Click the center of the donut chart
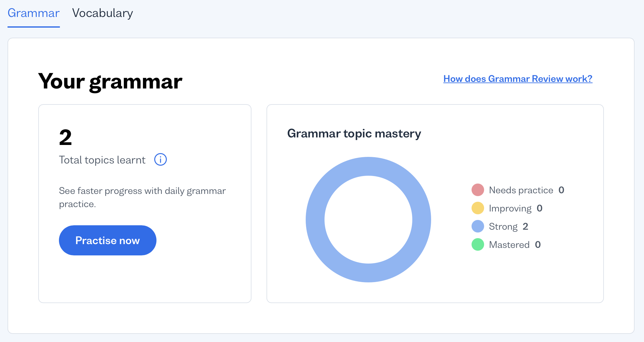Viewport: 644px width, 342px height. [x=368, y=220]
